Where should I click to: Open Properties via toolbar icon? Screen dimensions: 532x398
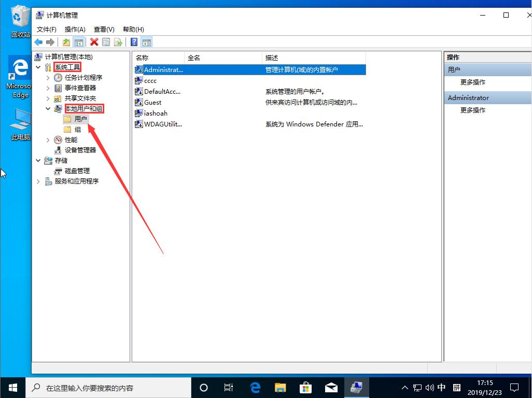click(106, 41)
